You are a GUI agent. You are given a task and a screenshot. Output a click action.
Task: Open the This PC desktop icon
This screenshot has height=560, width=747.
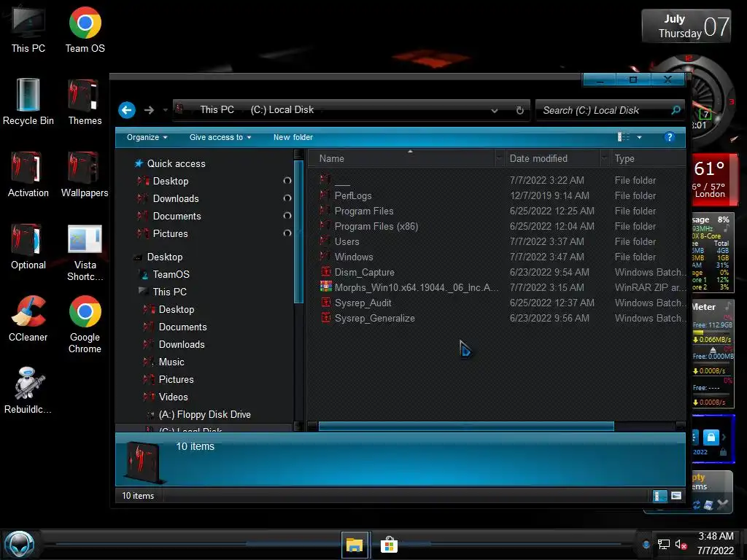coord(28,29)
